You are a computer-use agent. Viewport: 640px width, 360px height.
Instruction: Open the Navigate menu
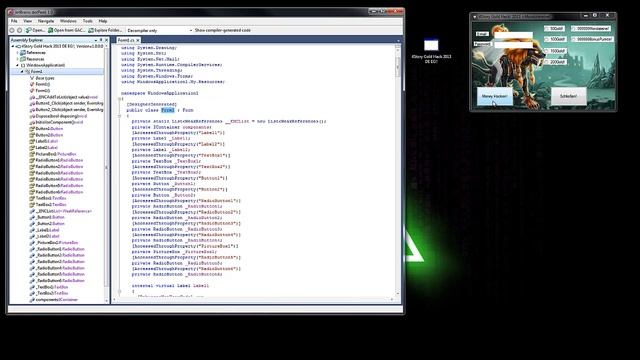pyautogui.click(x=46, y=21)
